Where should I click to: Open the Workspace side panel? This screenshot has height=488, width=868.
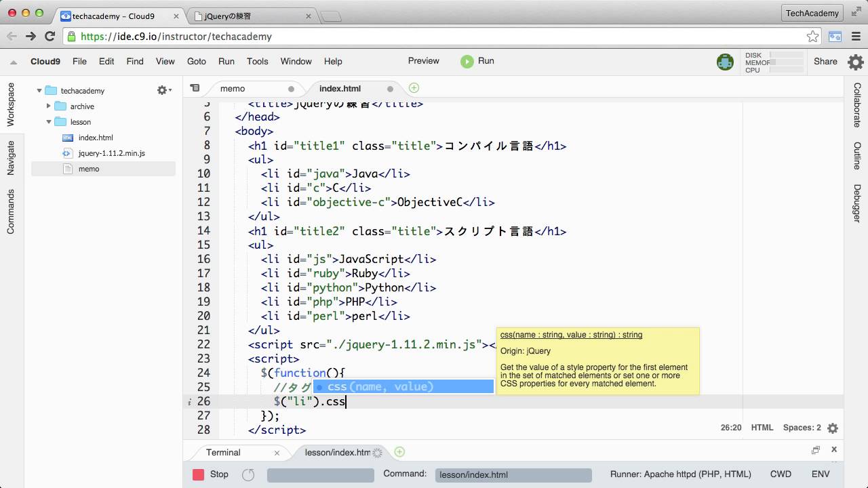(x=11, y=104)
